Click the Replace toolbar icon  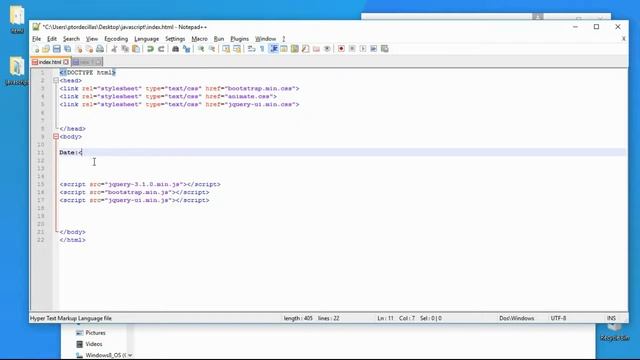coord(187,49)
